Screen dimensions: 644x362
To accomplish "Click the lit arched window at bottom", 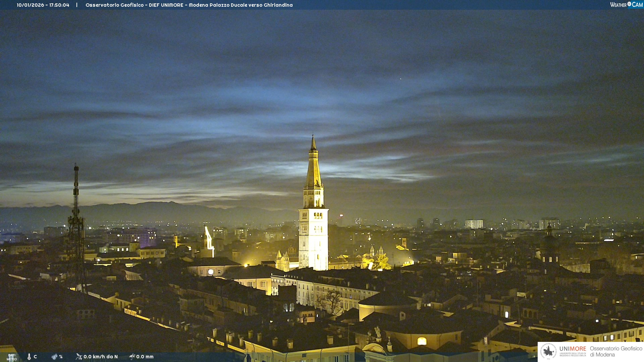I will click(422, 341).
